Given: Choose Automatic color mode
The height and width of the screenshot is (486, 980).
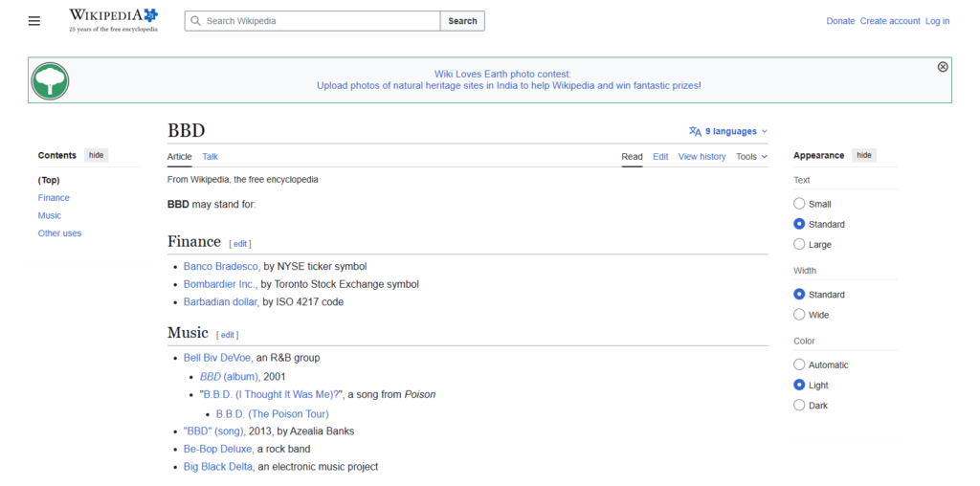Looking at the screenshot, I should tap(799, 364).
